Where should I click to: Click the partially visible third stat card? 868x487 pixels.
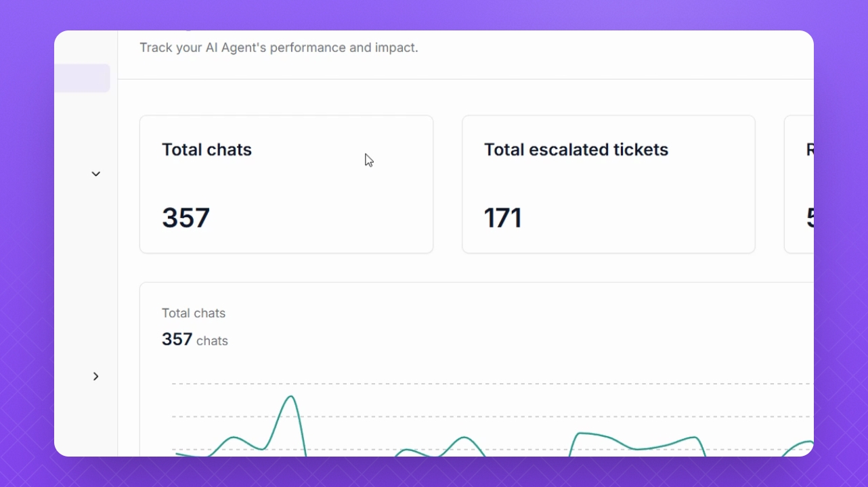pyautogui.click(x=799, y=185)
